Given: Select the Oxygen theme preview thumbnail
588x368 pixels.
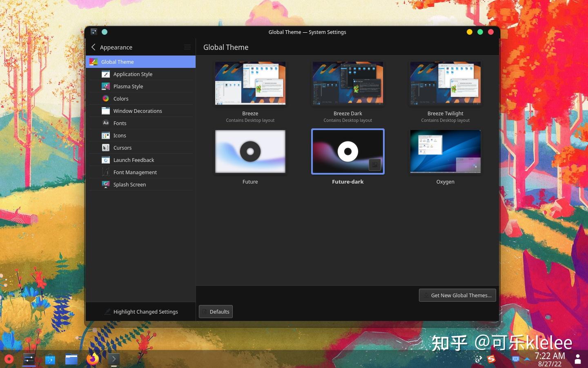Looking at the screenshot, I should click(445, 151).
